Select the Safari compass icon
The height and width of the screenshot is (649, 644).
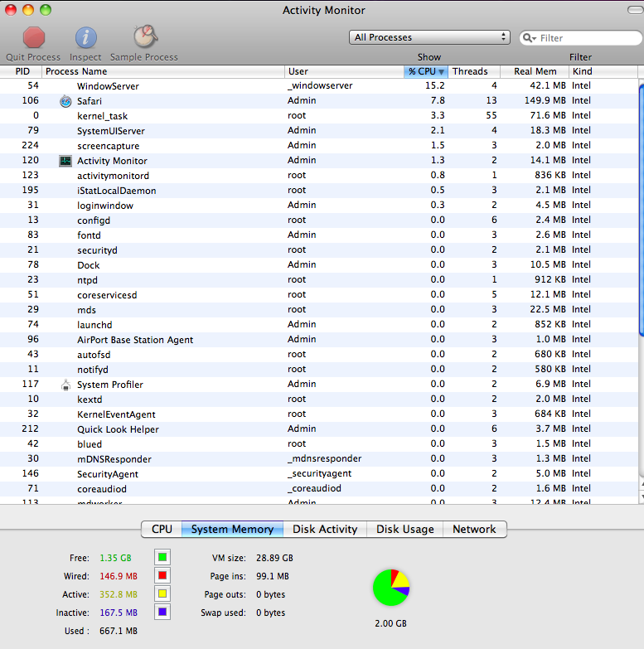(x=65, y=101)
